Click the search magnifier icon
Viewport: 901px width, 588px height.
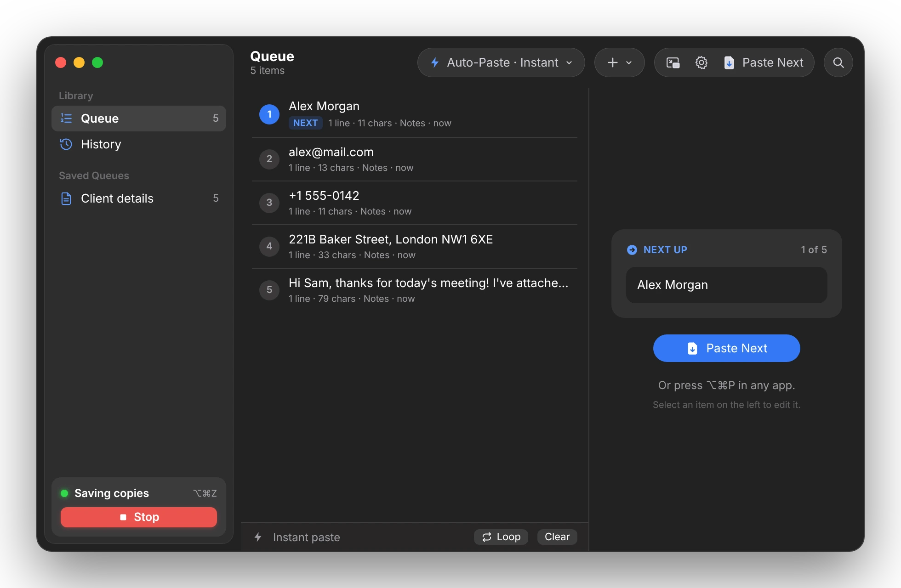pyautogui.click(x=838, y=62)
